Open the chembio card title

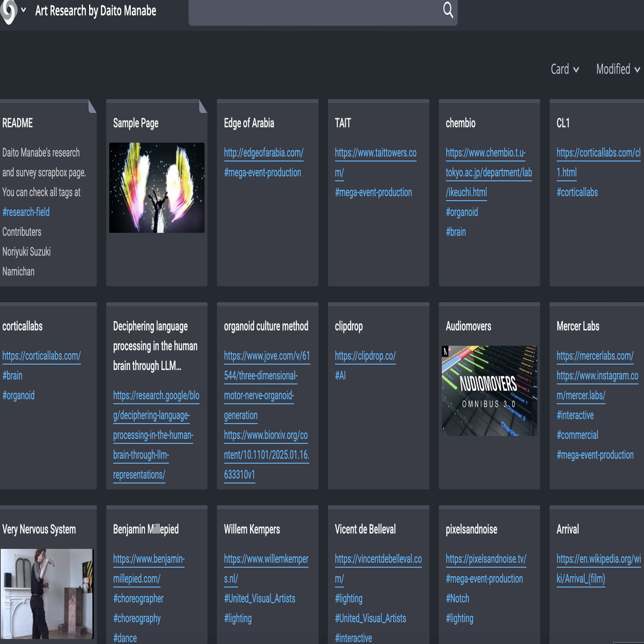pyautogui.click(x=461, y=123)
